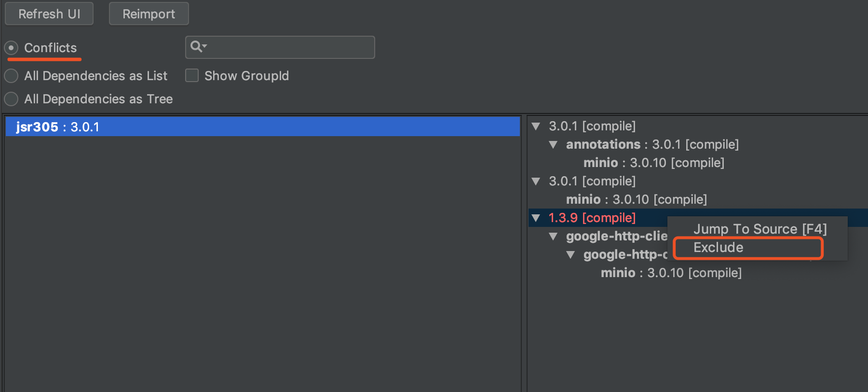This screenshot has height=392, width=868.
Task: Collapse the second 3.0.1 [compile] node
Action: click(x=536, y=182)
